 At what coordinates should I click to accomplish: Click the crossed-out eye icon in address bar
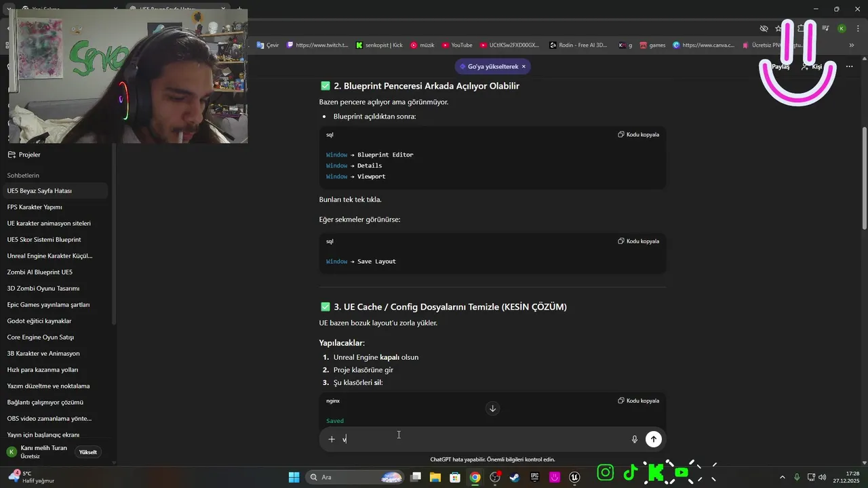click(x=764, y=28)
